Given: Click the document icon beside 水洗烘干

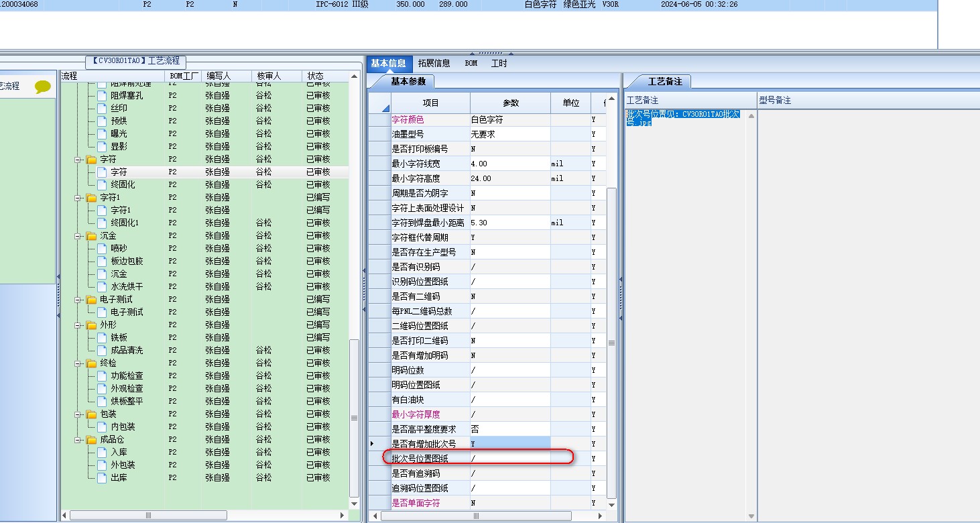Looking at the screenshot, I should pos(102,287).
